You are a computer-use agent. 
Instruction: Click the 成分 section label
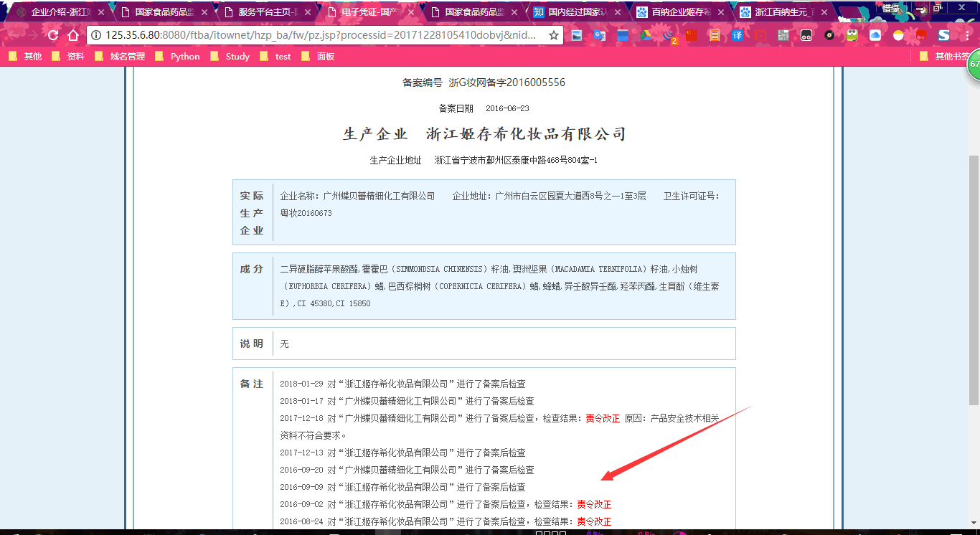(252, 269)
